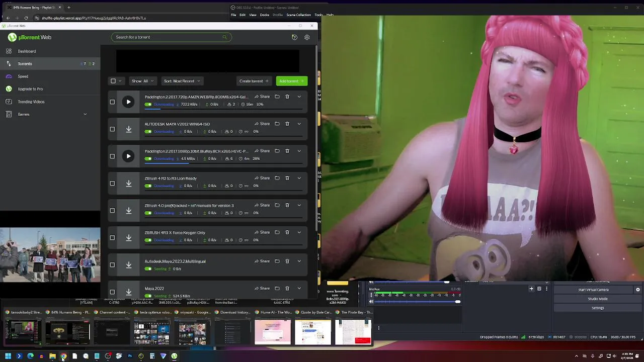Open folder of Paddington 1080p BluRay torrent
This screenshot has width=644, height=362.
[x=277, y=151]
